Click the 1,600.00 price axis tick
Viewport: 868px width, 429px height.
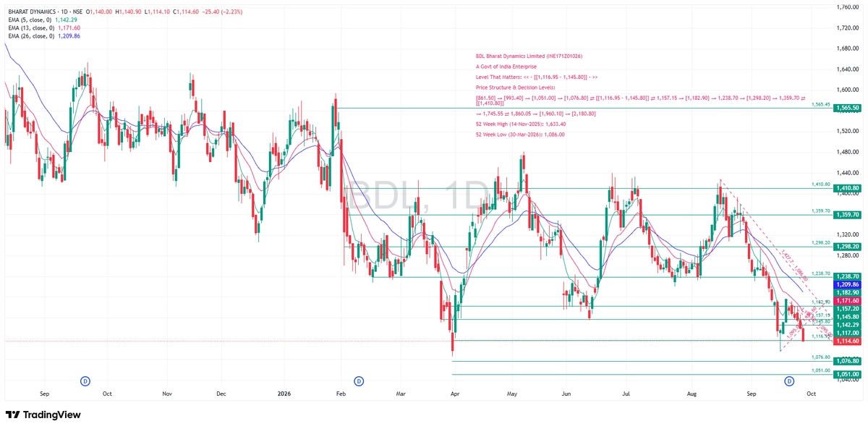[846, 90]
